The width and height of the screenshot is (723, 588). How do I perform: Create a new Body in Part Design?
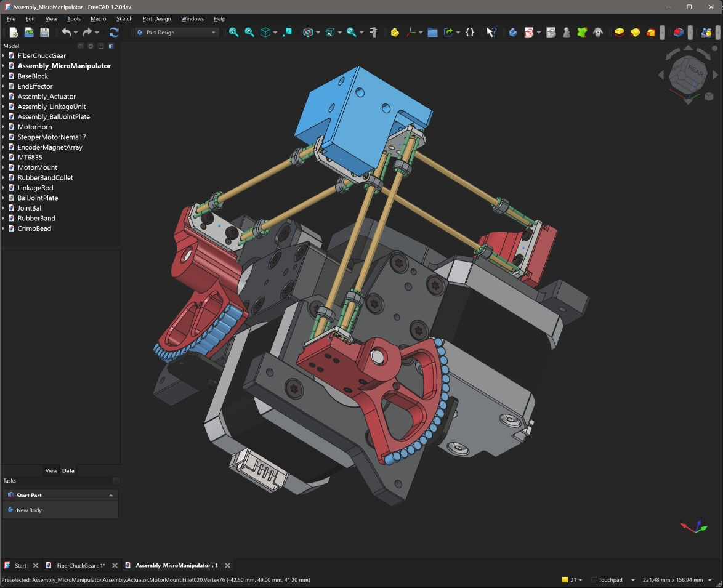[x=513, y=32]
